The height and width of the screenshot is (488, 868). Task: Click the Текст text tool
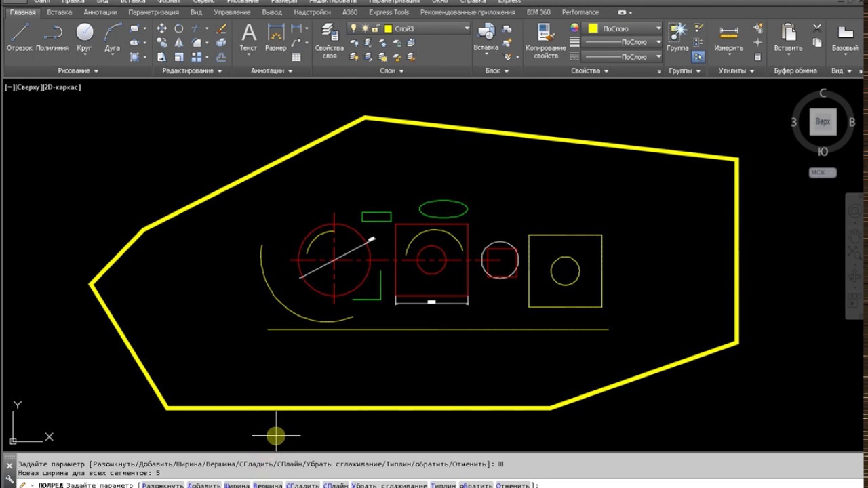249,37
